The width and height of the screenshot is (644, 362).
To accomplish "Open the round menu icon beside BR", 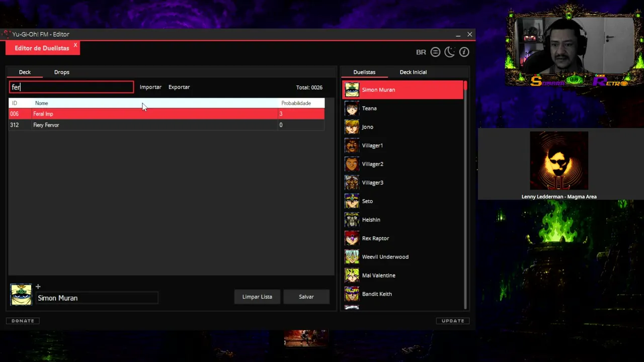I will [435, 52].
